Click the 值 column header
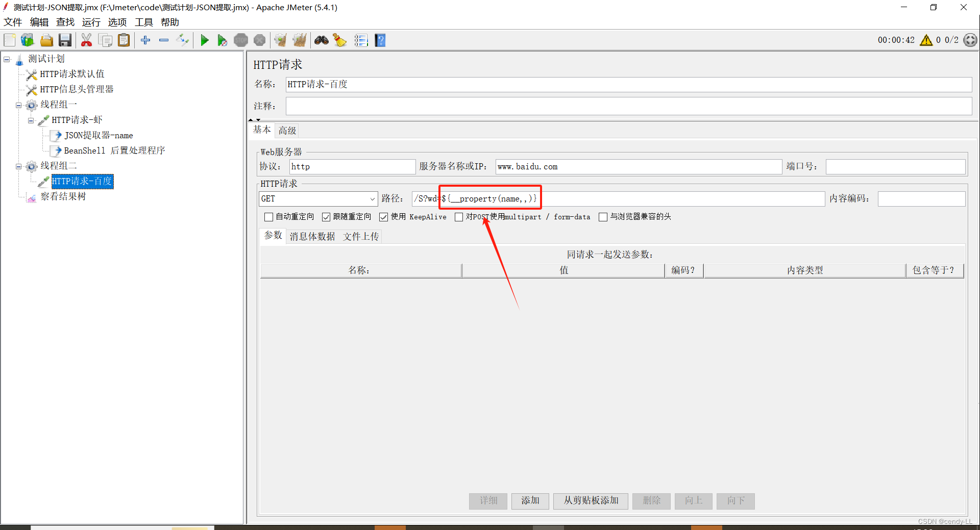Screen dimensions: 980x530 tap(563, 271)
